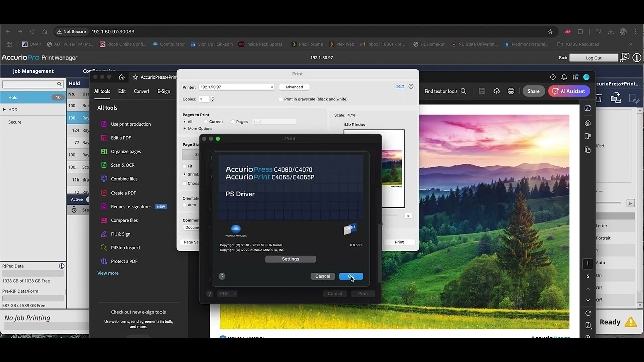644x362 pixels.
Task: Select the Current page radio button
Action: (x=206, y=122)
